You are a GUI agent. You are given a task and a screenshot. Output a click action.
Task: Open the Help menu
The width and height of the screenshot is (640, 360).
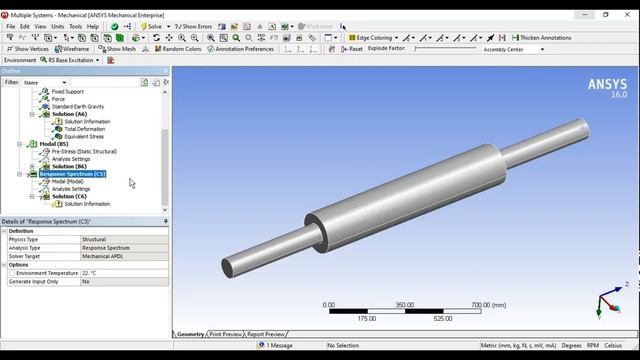click(93, 27)
